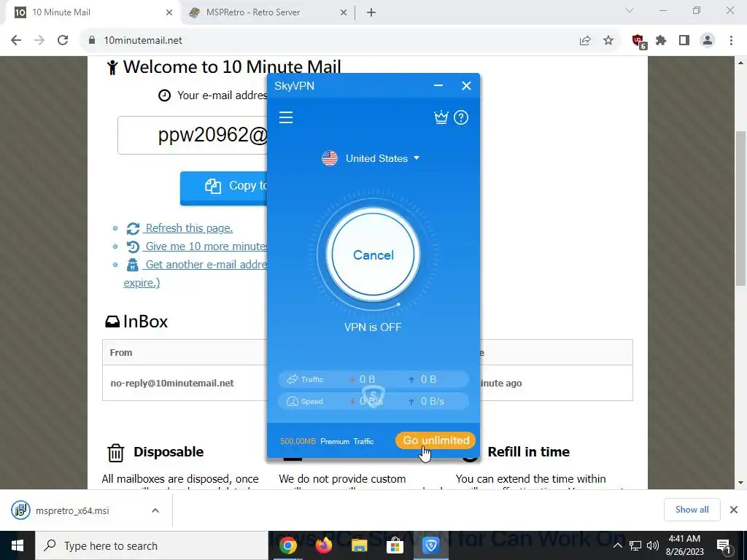Click the Go unlimited button
This screenshot has width=747, height=560.
coord(436,440)
